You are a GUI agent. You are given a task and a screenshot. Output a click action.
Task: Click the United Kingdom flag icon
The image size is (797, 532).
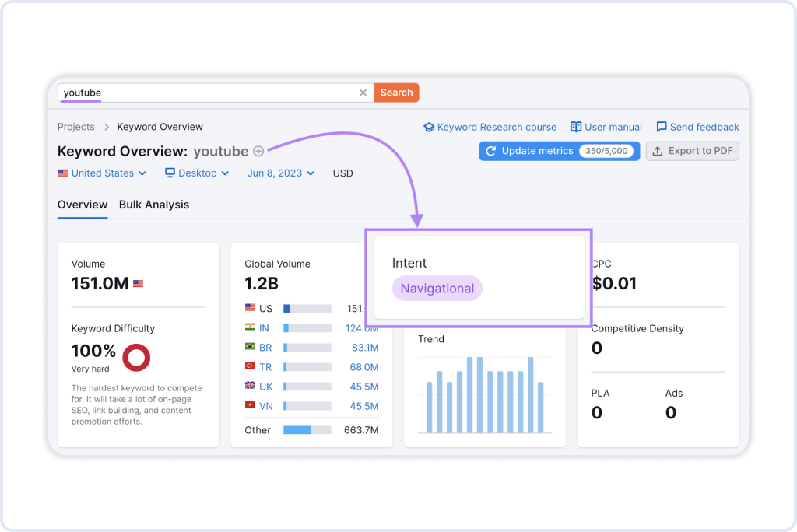coord(250,386)
